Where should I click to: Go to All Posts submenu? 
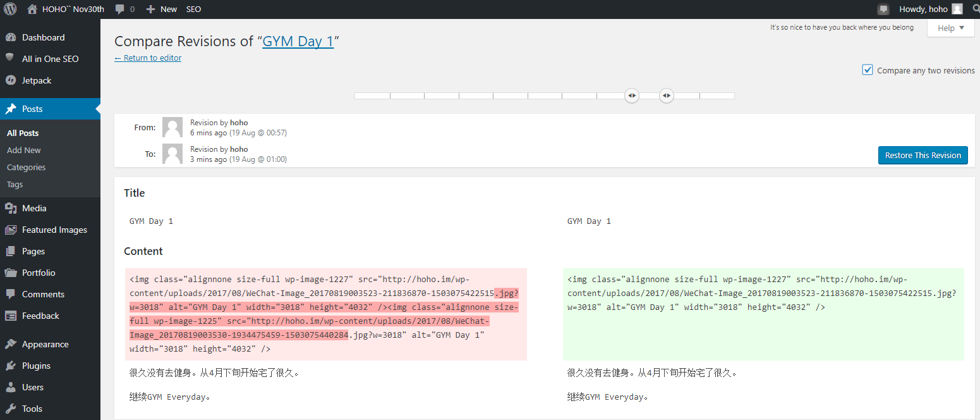pos(23,133)
